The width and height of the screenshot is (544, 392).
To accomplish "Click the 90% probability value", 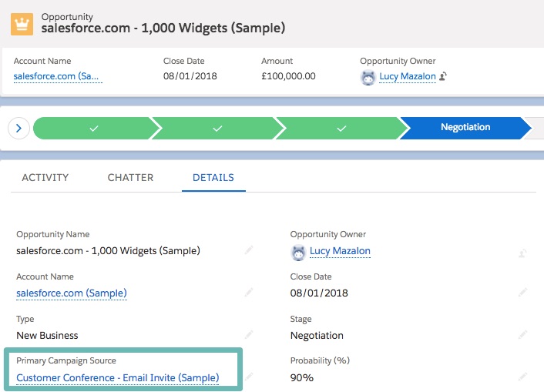I will 302,377.
